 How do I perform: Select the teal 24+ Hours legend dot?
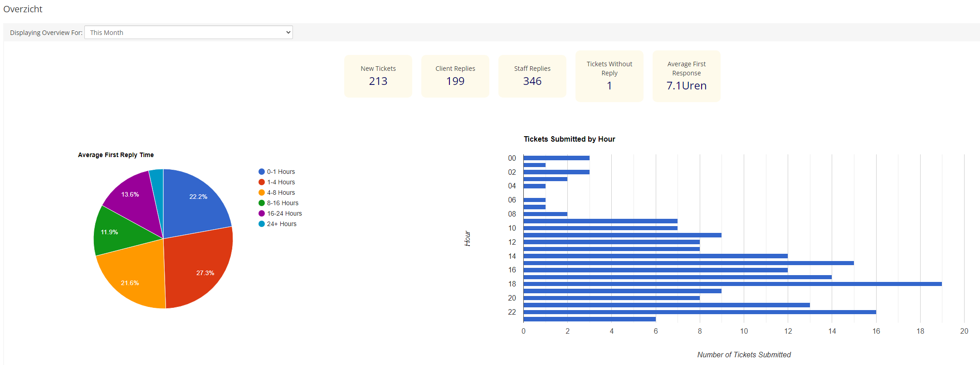[262, 224]
